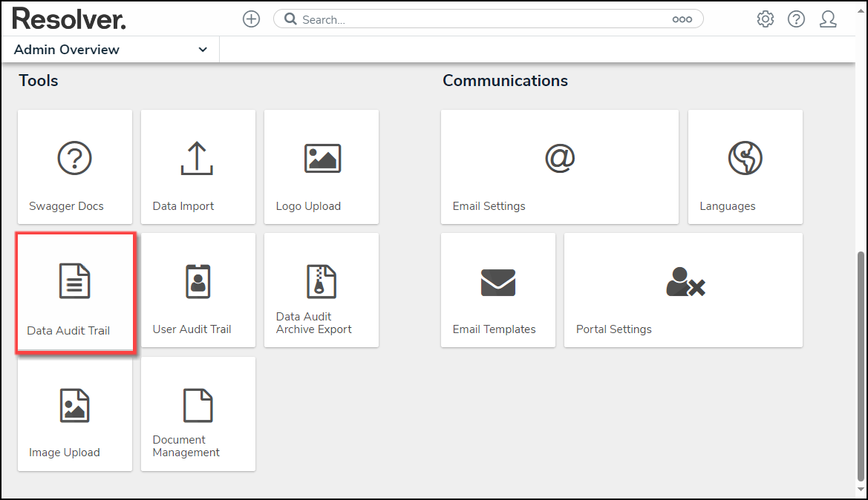Open the Email Templates envelope tile
This screenshot has height=500, width=868.
point(497,290)
